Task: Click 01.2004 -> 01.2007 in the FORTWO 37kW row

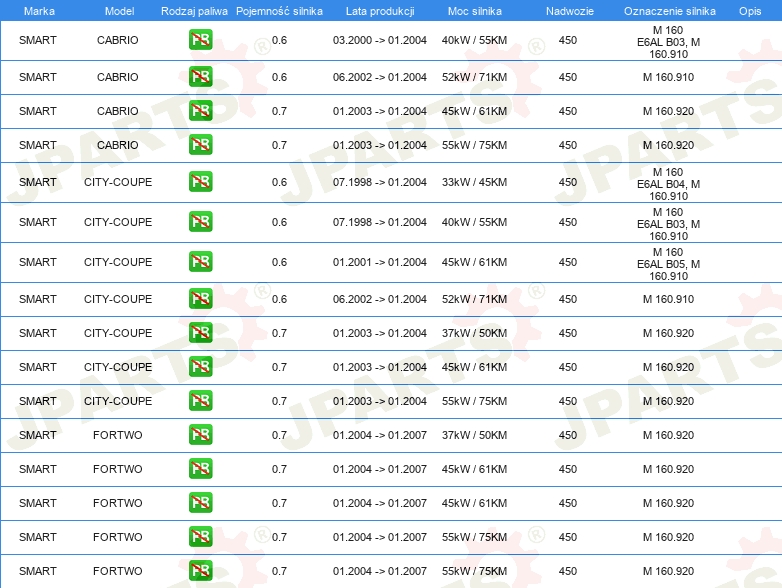Action: tap(380, 435)
